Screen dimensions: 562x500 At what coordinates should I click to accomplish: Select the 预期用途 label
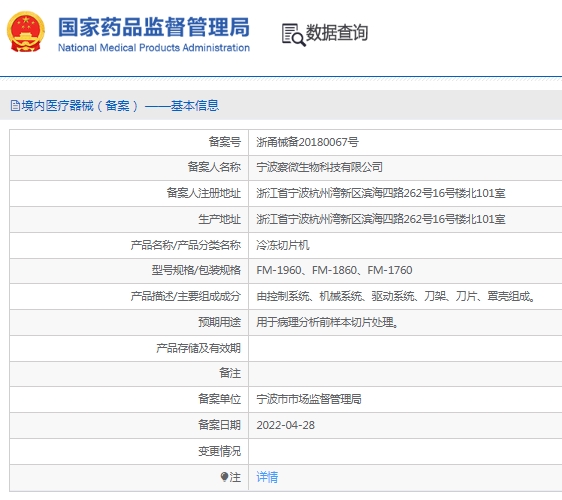[219, 322]
